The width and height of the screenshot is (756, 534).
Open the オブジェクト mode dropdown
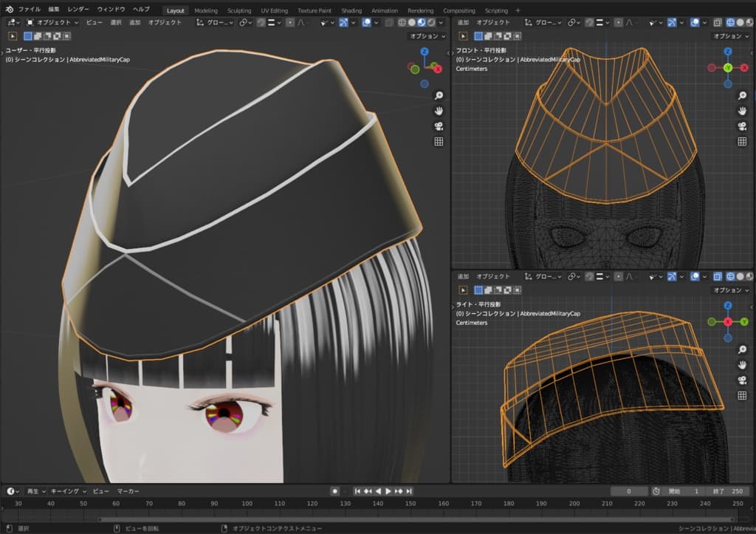52,22
